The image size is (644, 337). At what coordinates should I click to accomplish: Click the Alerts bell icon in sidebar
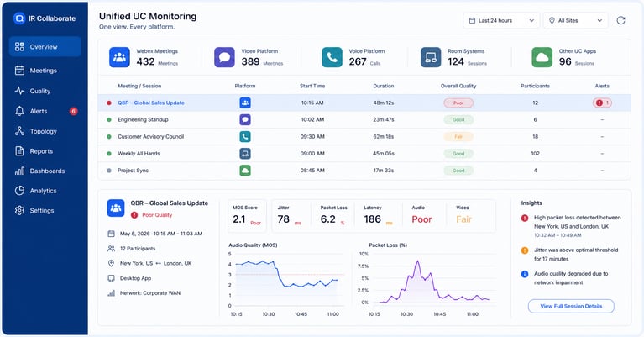pyautogui.click(x=19, y=111)
